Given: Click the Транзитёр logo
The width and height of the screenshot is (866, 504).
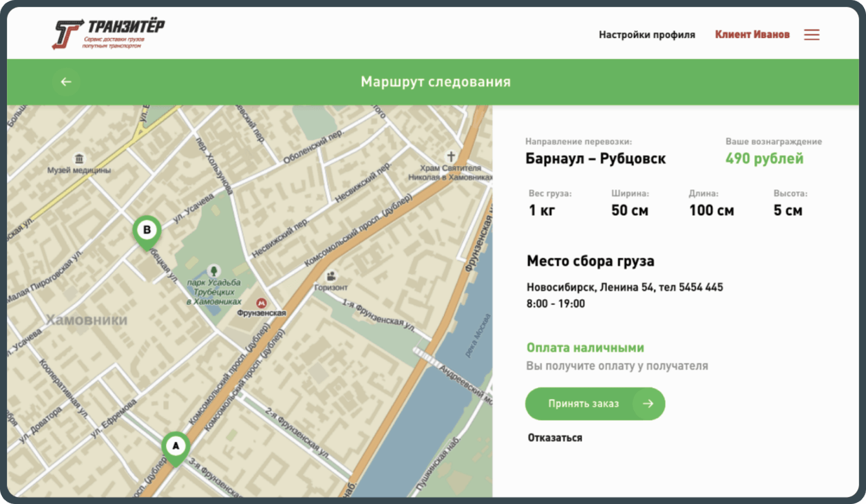Looking at the screenshot, I should (108, 34).
